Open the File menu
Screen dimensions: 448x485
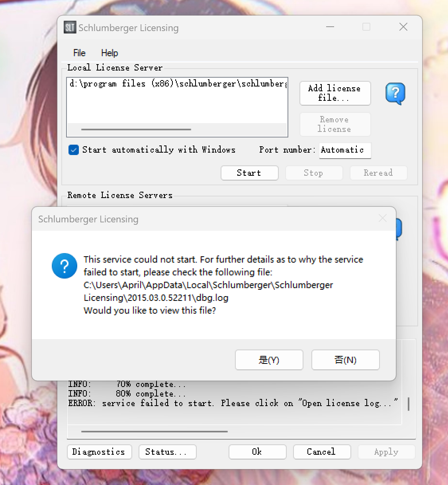(79, 53)
